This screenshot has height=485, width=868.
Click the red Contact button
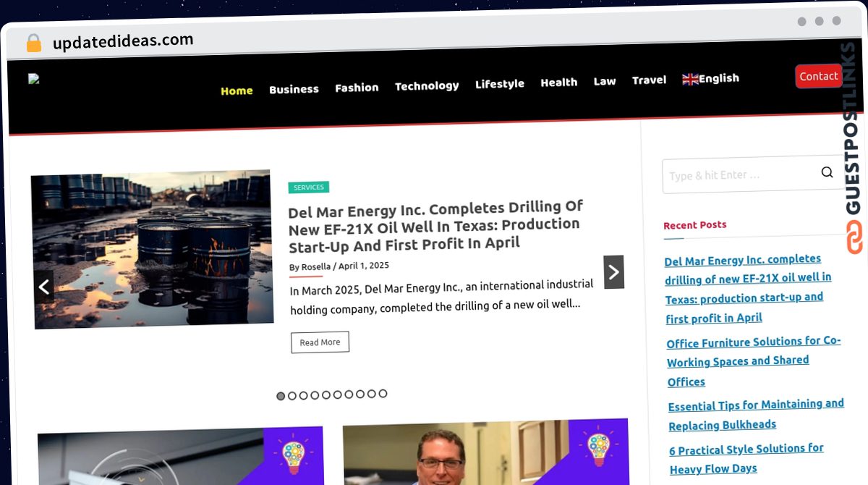coord(819,76)
